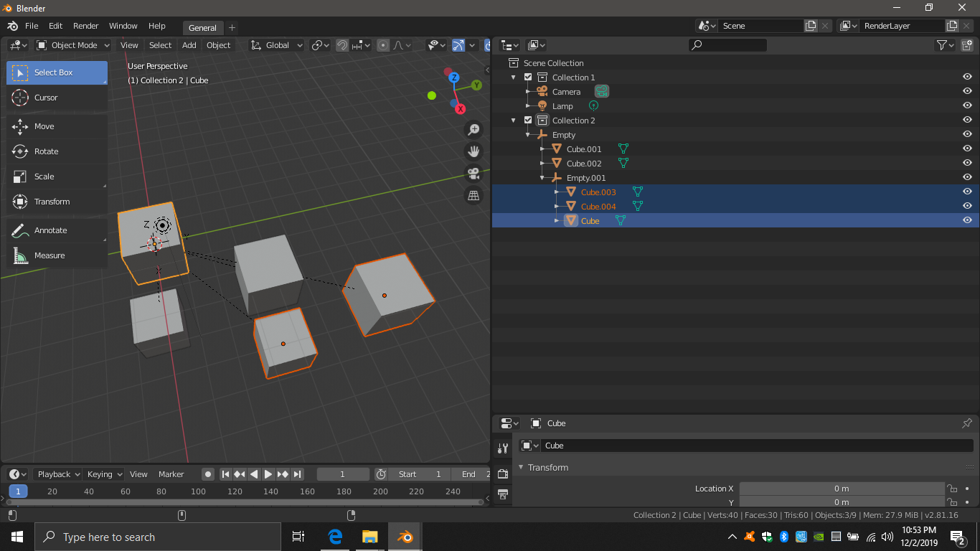Choose the Measure tool
Screen dimensions: 980x551
tap(57, 255)
